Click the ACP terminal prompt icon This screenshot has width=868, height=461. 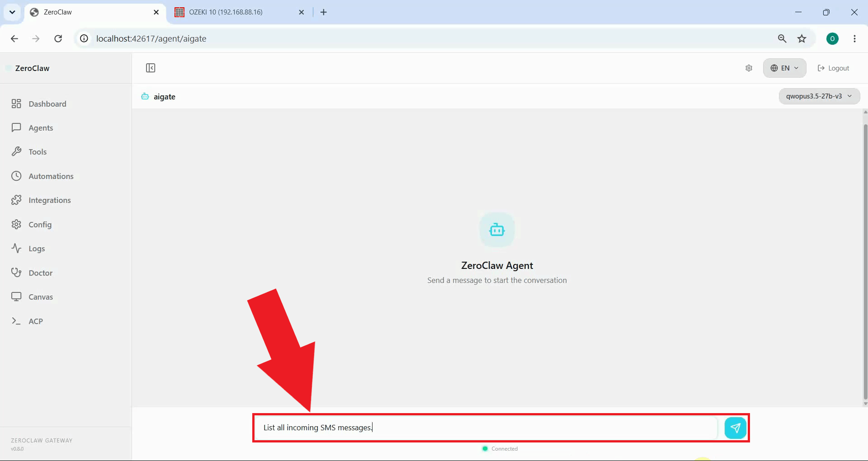(16, 321)
